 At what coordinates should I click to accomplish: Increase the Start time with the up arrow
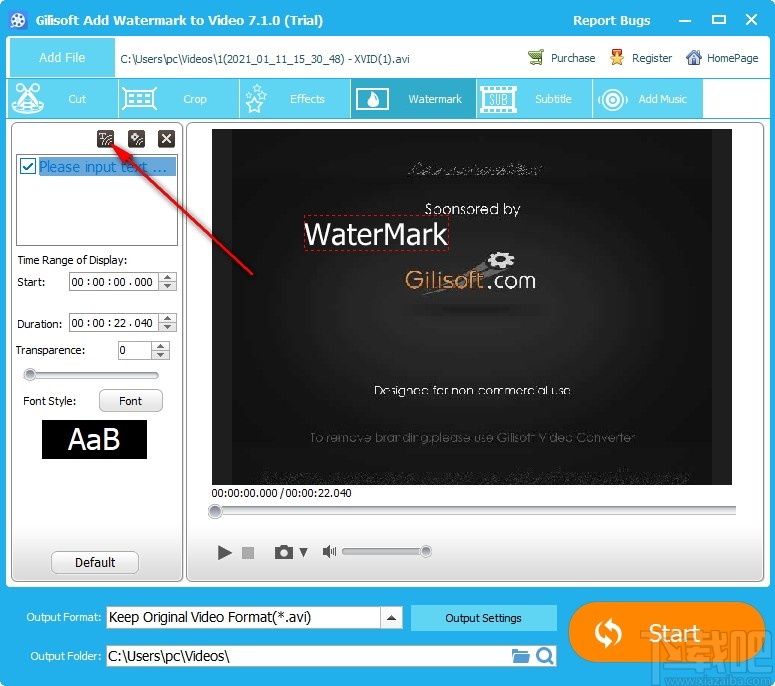[168, 277]
